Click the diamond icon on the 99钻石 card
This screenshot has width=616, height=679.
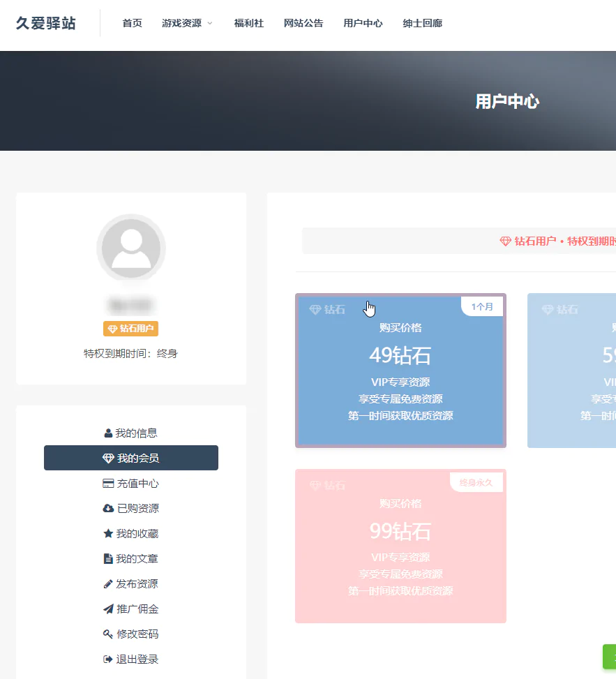pos(315,486)
